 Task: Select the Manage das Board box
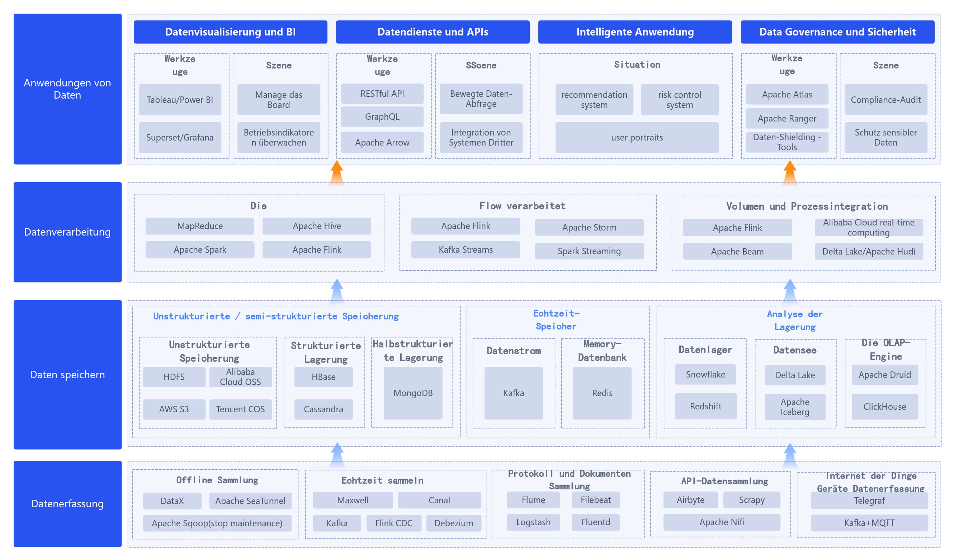click(279, 100)
